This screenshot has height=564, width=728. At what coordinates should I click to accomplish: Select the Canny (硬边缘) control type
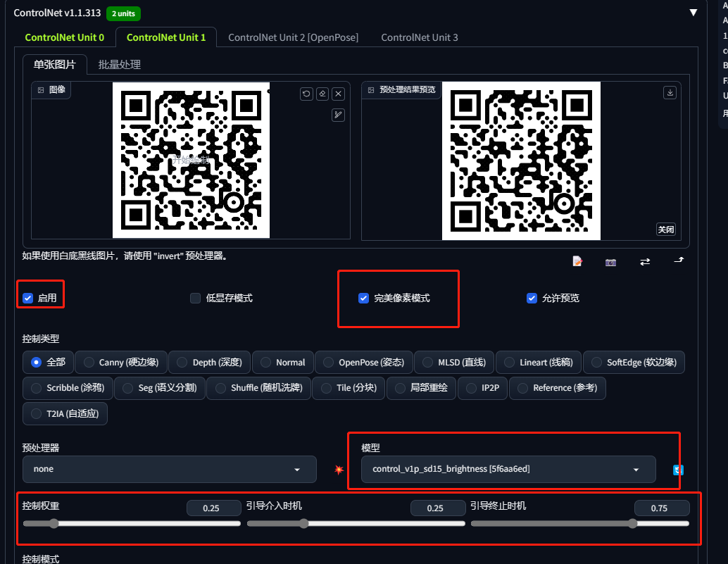[x=120, y=362]
